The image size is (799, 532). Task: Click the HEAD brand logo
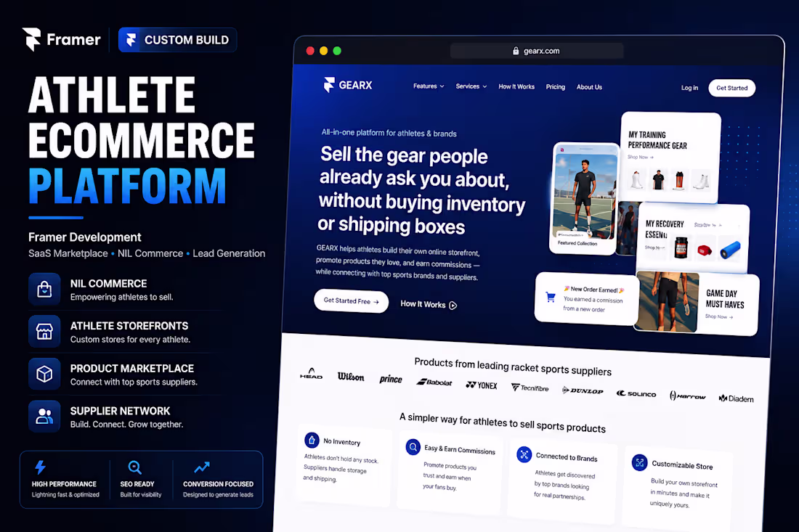pyautogui.click(x=311, y=374)
